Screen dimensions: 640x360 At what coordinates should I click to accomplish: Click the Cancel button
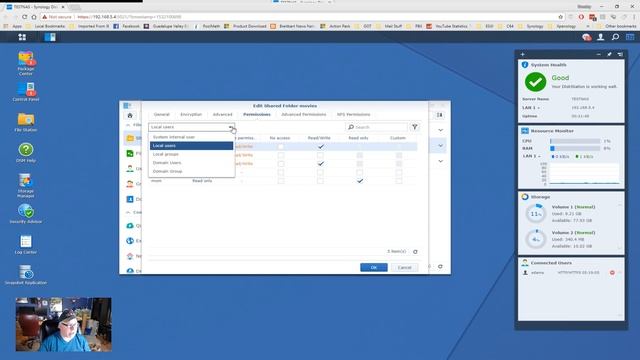[404, 267]
